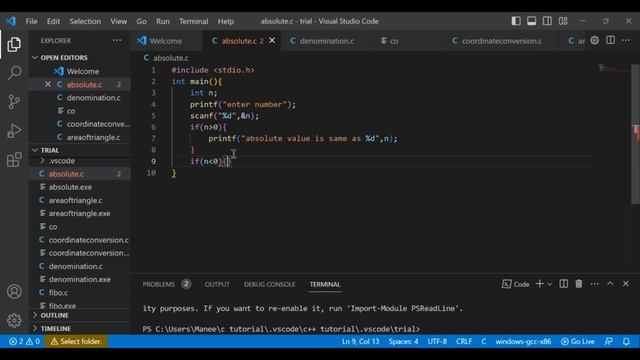Toggle primary side bar layout icon
Image resolution: width=640 pixels, height=360 pixels.
point(516,21)
